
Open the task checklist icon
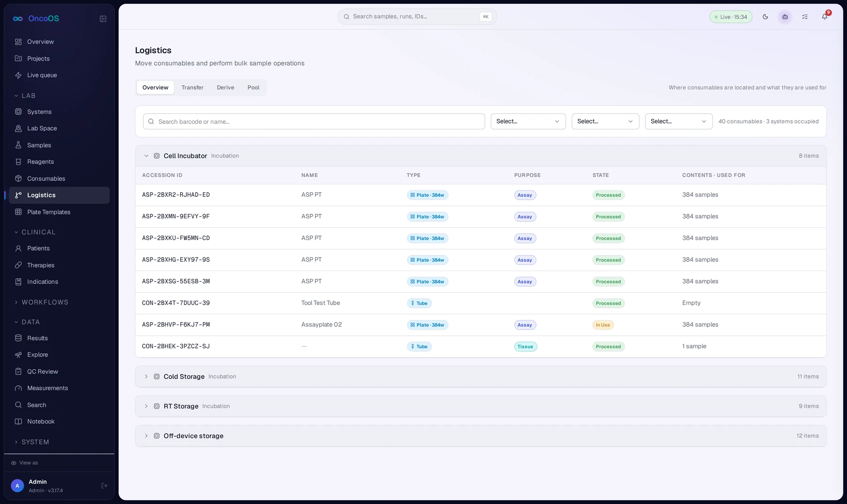click(805, 17)
